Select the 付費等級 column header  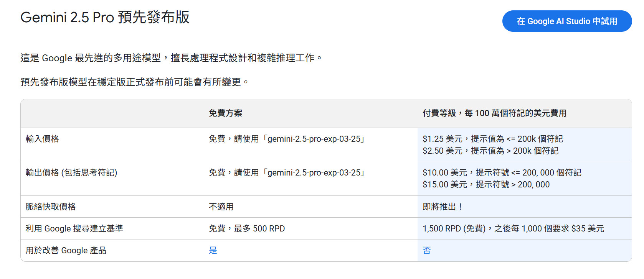494,113
